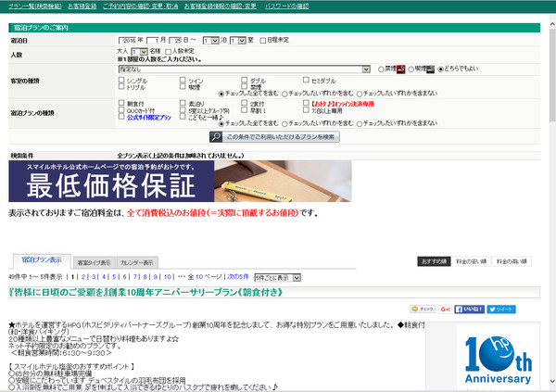Click the magnifier icon on the search button
The width and height of the screenshot is (556, 392).
pos(216,137)
